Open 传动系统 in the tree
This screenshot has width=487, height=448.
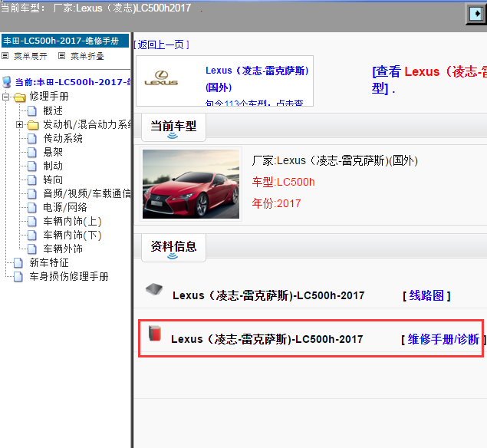pyautogui.click(x=63, y=139)
